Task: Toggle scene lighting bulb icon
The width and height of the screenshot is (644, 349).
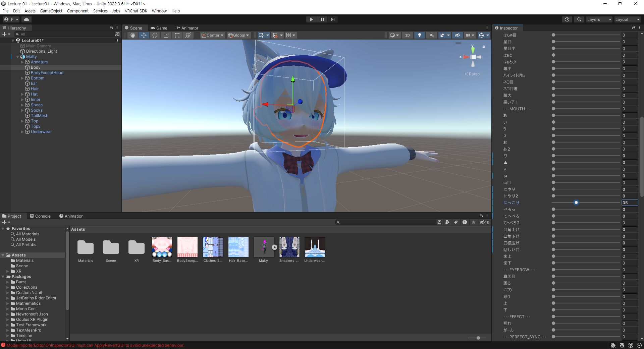Action: [420, 35]
